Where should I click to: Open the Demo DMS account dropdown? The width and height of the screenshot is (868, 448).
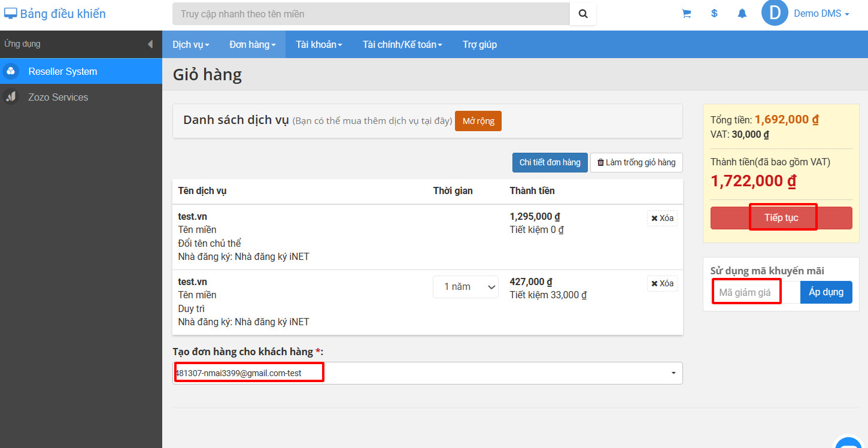coord(821,14)
